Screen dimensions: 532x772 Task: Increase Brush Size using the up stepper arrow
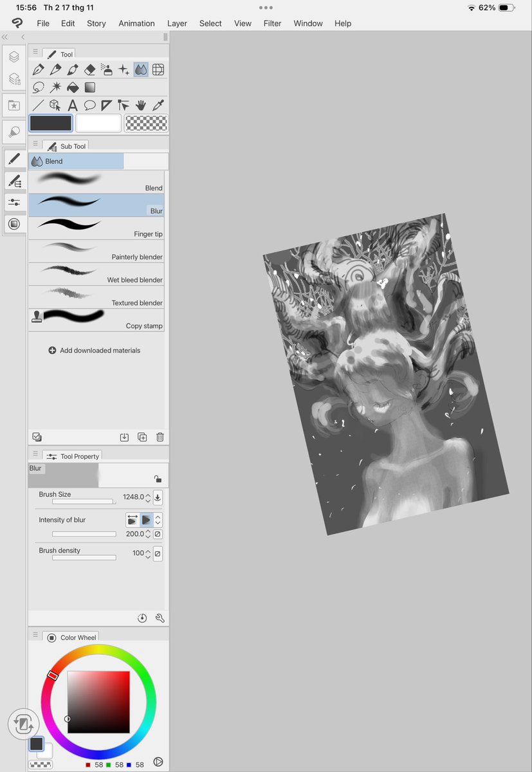click(x=149, y=494)
